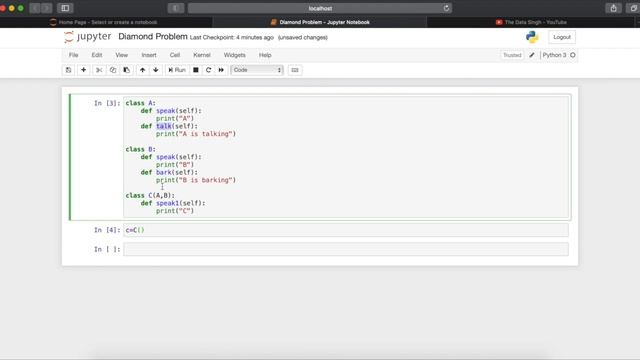Open the cell type Code dropdown
This screenshot has width=640, height=360.
click(x=257, y=70)
